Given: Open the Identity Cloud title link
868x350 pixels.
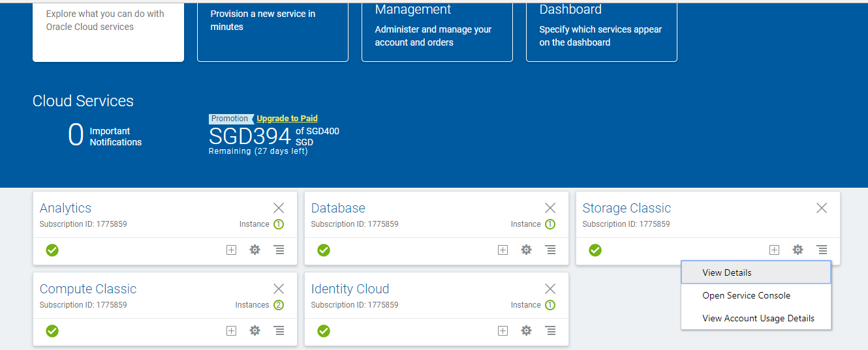Looking at the screenshot, I should point(350,289).
